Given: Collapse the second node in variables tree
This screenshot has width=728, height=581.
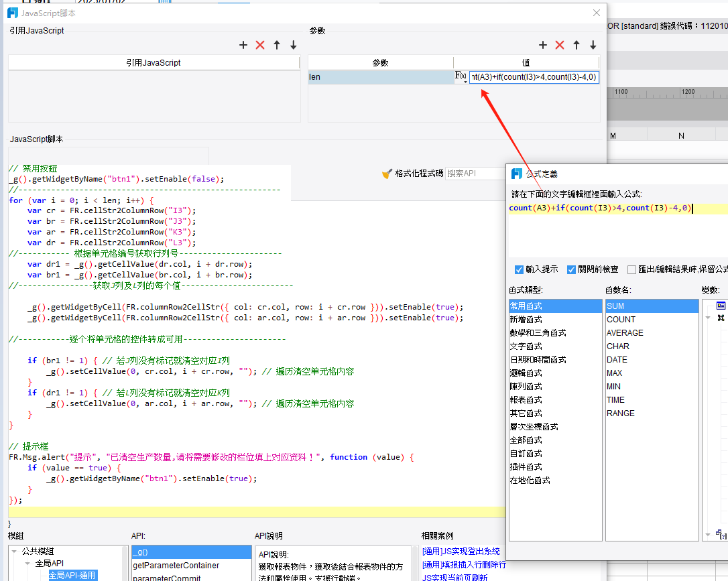Looking at the screenshot, I should tap(708, 318).
